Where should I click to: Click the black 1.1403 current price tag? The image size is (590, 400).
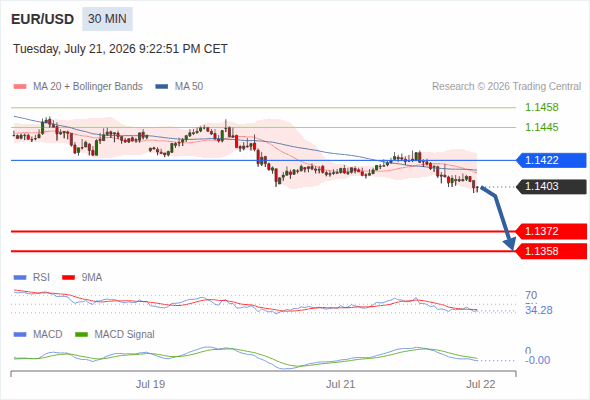tap(551, 186)
